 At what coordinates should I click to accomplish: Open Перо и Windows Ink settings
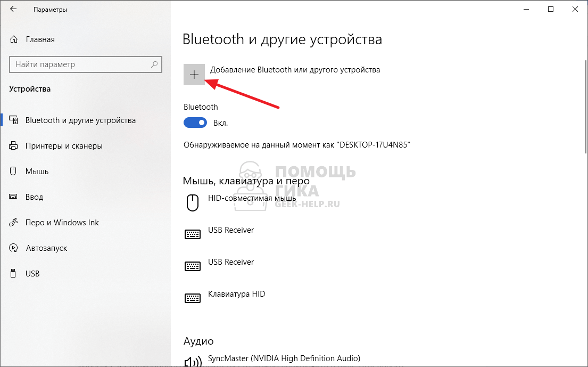point(62,223)
